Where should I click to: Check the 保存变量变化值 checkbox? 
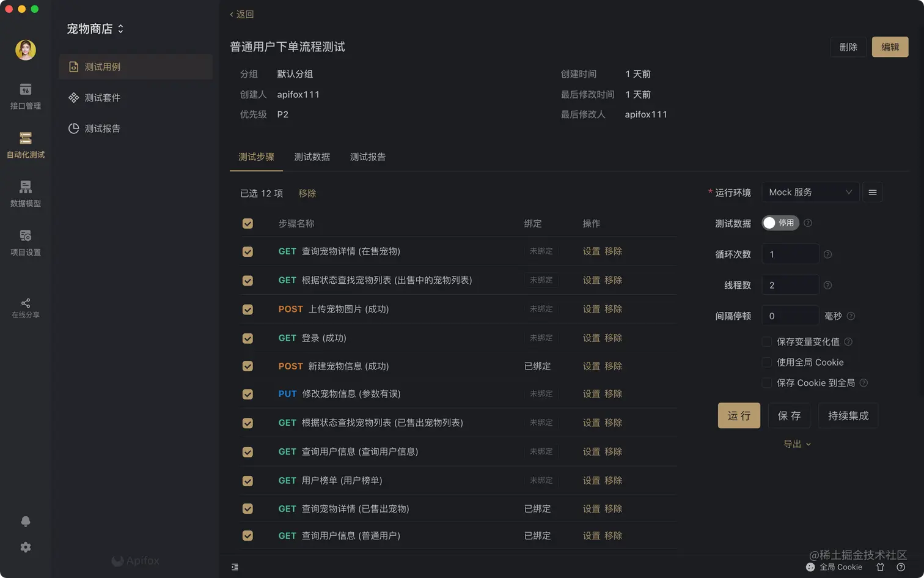[766, 342]
